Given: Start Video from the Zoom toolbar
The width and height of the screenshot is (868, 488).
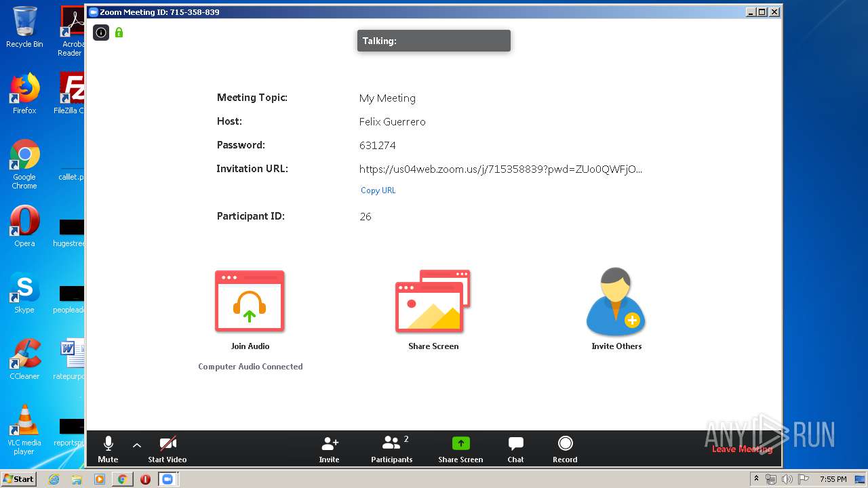Looking at the screenshot, I should 167,449.
